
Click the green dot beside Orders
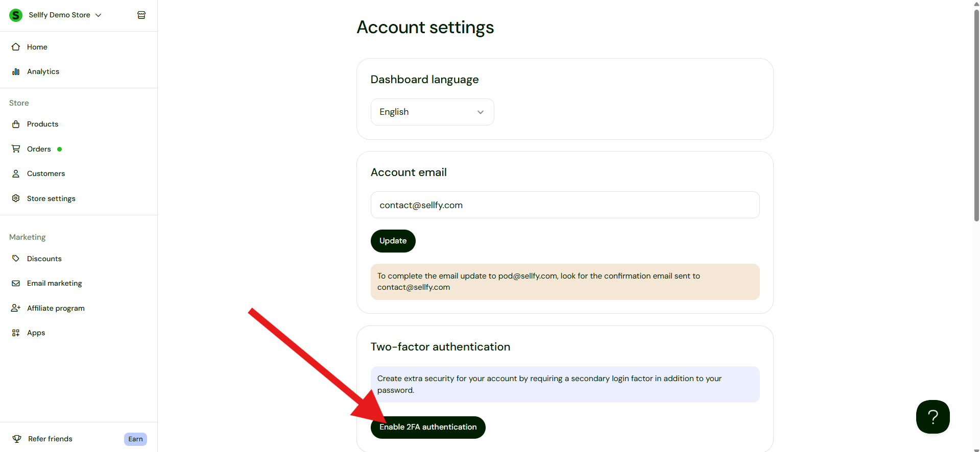(60, 149)
